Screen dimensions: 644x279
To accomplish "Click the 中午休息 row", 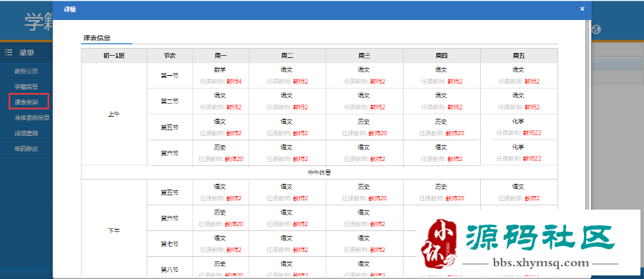I will click(319, 172).
